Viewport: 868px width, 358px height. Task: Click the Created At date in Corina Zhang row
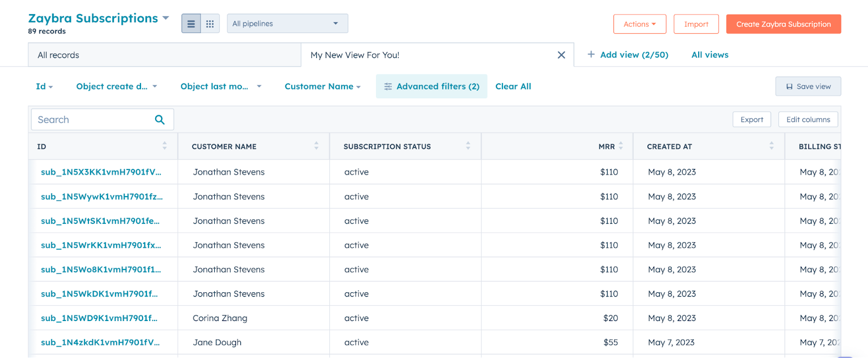672,318
